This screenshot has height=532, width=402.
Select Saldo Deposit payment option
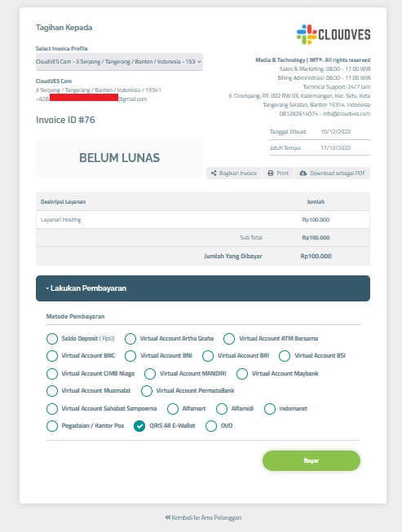(x=52, y=339)
